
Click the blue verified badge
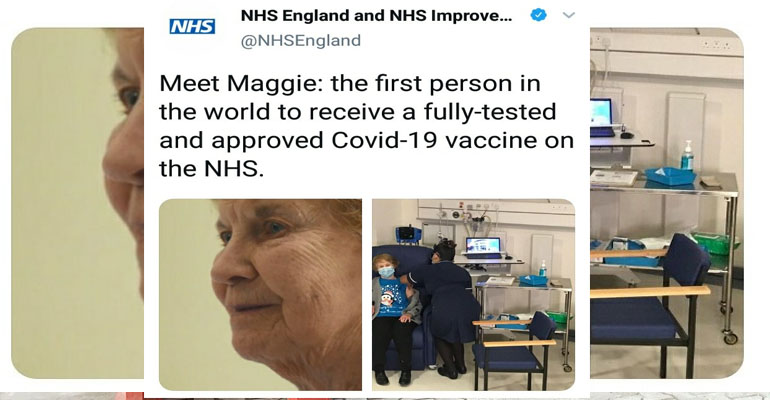coord(539,15)
